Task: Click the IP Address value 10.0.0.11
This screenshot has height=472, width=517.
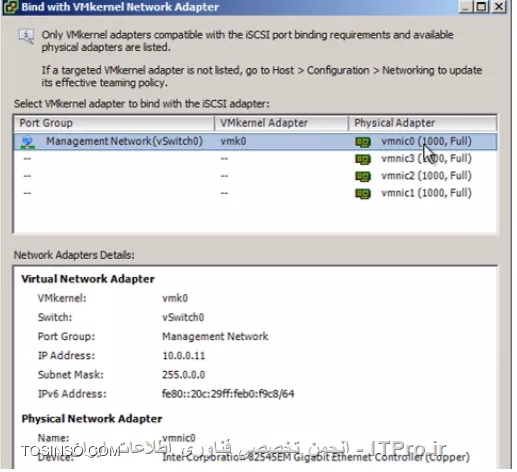Action: coord(184,356)
